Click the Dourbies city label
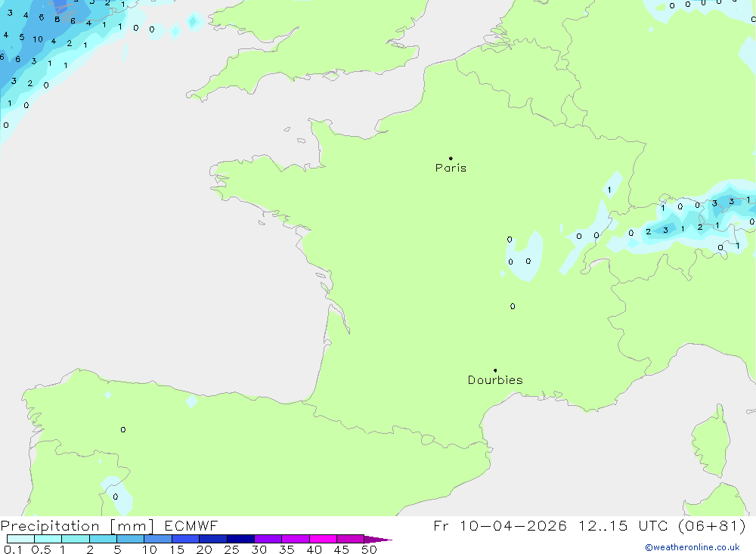The height and width of the screenshot is (554, 756). click(x=495, y=380)
